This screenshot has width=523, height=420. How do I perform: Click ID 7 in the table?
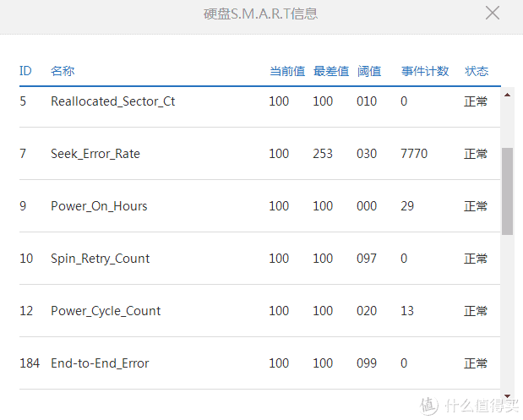[x=23, y=154]
